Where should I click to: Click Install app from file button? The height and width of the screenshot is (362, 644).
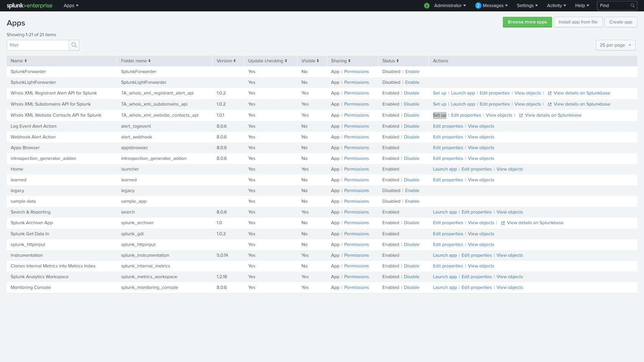point(578,22)
